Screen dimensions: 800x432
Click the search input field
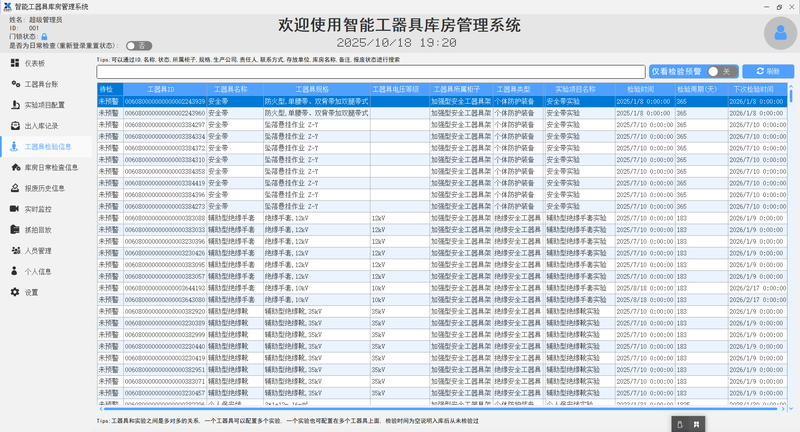[371, 71]
